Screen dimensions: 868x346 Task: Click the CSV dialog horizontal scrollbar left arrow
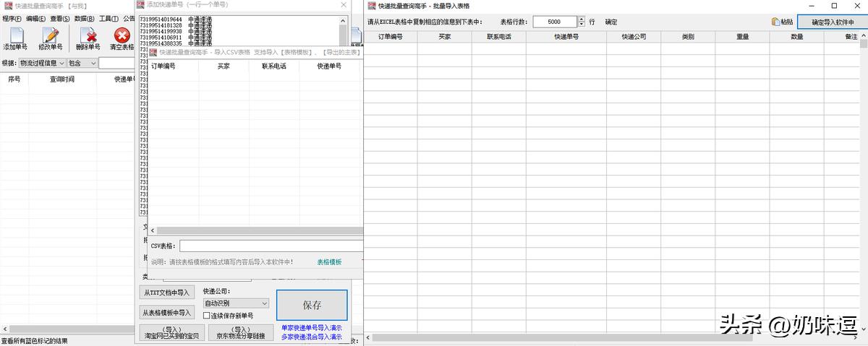point(152,230)
